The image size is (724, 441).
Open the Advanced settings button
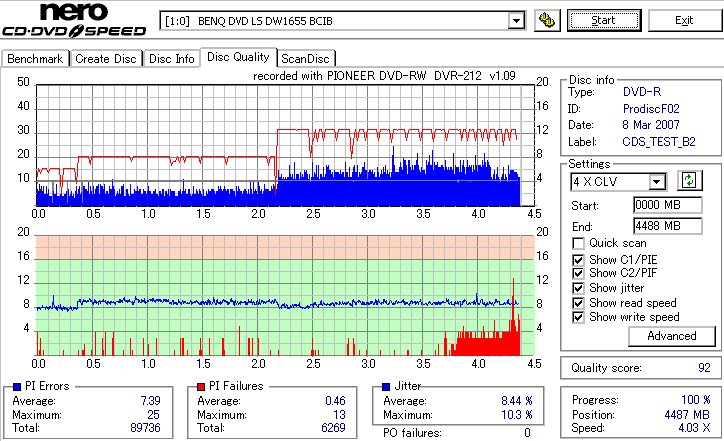pyautogui.click(x=671, y=336)
